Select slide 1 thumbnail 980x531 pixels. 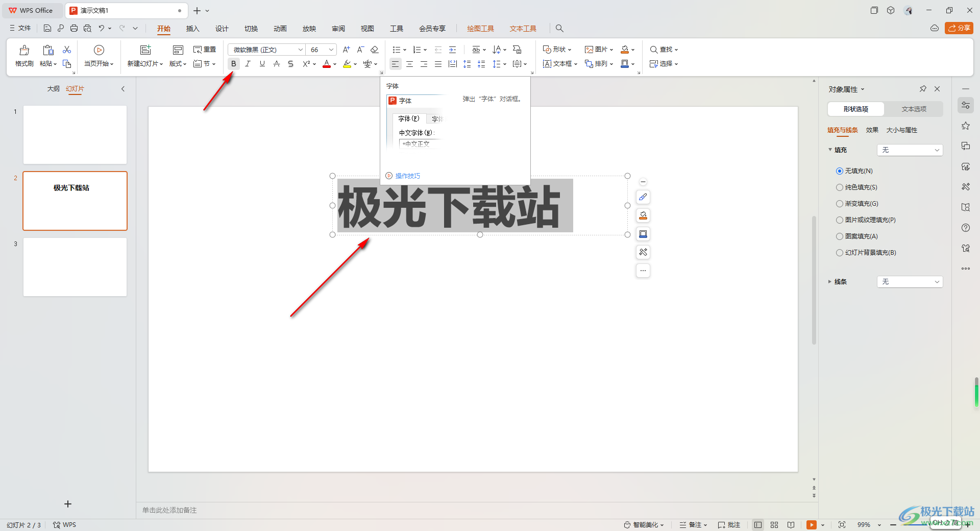tap(75, 135)
